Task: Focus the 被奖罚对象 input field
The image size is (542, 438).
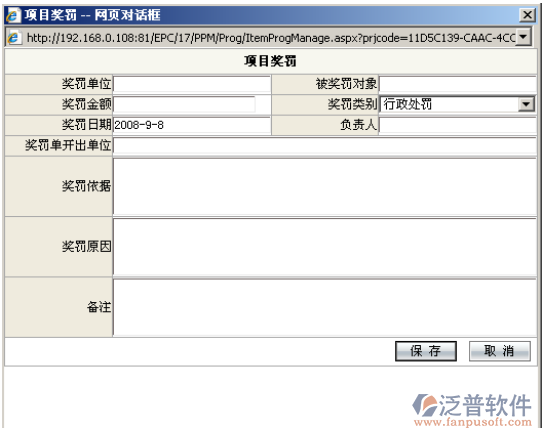Action: point(458,84)
